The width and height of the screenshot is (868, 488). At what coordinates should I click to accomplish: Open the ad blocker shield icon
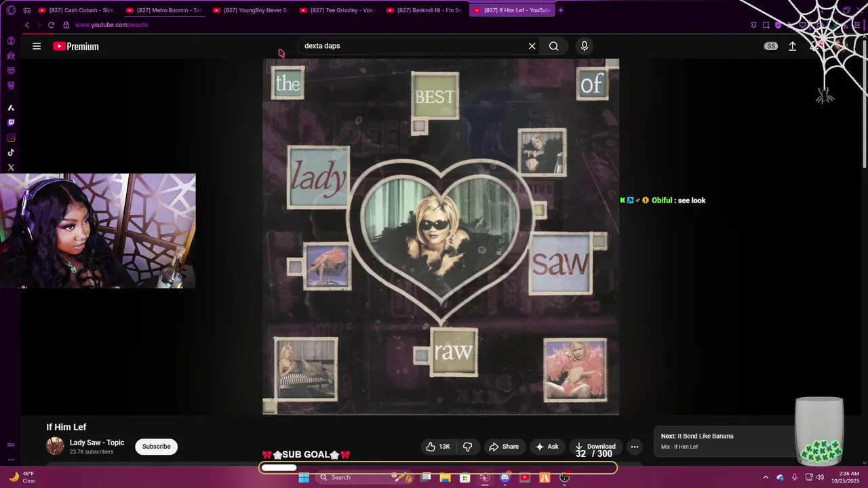(778, 25)
